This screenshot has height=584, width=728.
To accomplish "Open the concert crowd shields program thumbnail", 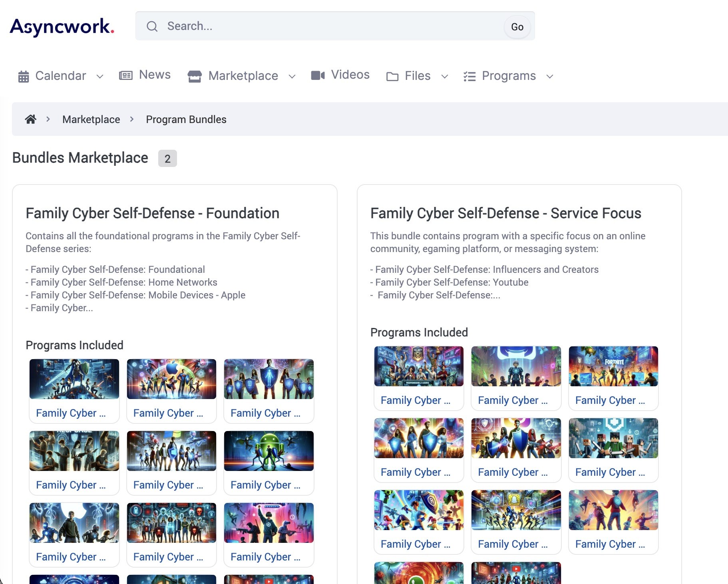I will coord(419,438).
